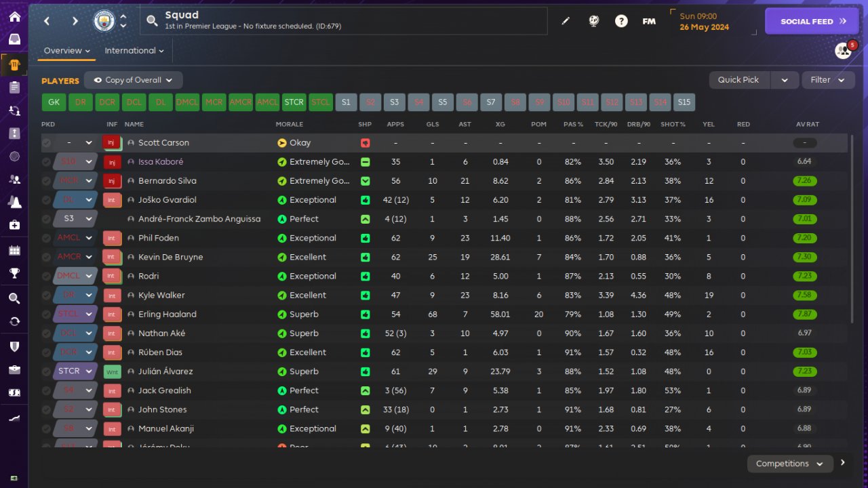Open the Schedule calendar icon
The height and width of the screenshot is (488, 868).
coord(14,251)
